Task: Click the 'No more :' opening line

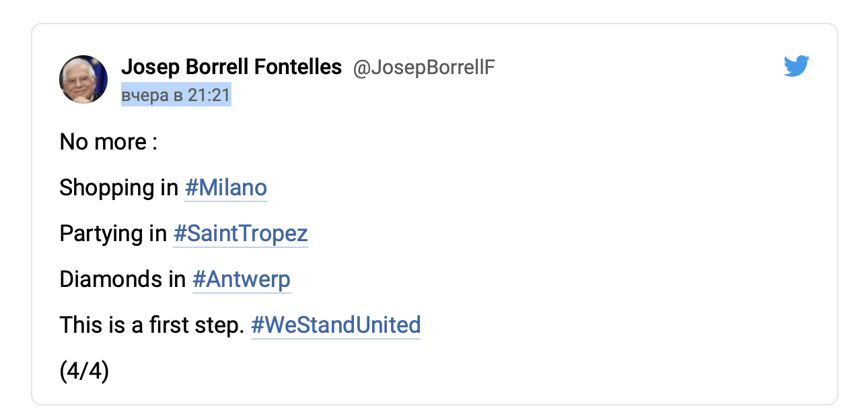Action: click(x=108, y=142)
